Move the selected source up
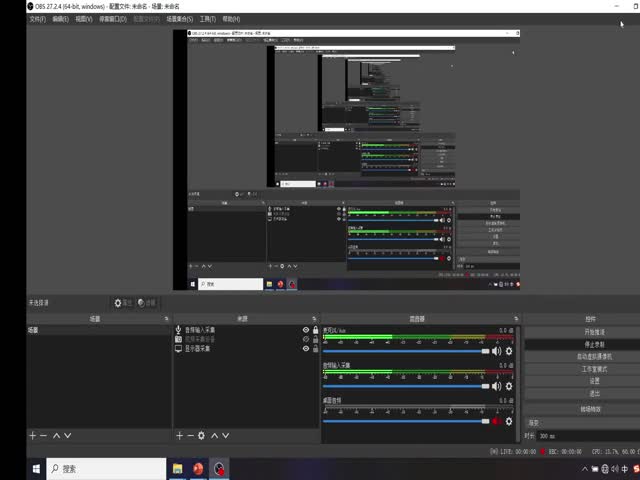This screenshot has height=480, width=640. point(215,435)
